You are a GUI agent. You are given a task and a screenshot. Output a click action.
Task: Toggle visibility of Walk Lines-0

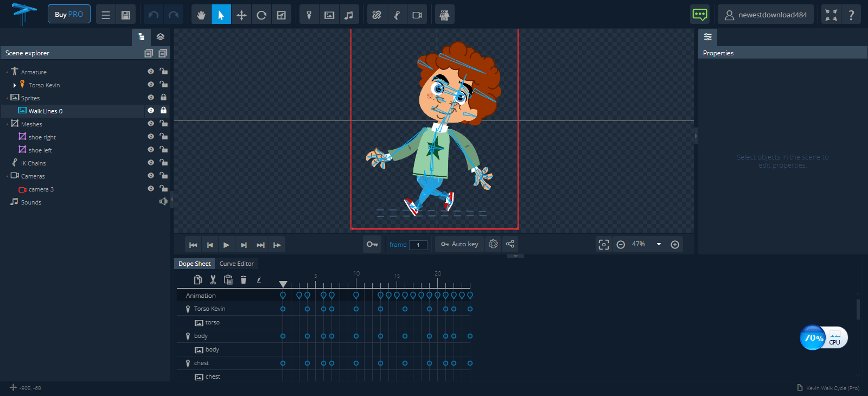151,110
